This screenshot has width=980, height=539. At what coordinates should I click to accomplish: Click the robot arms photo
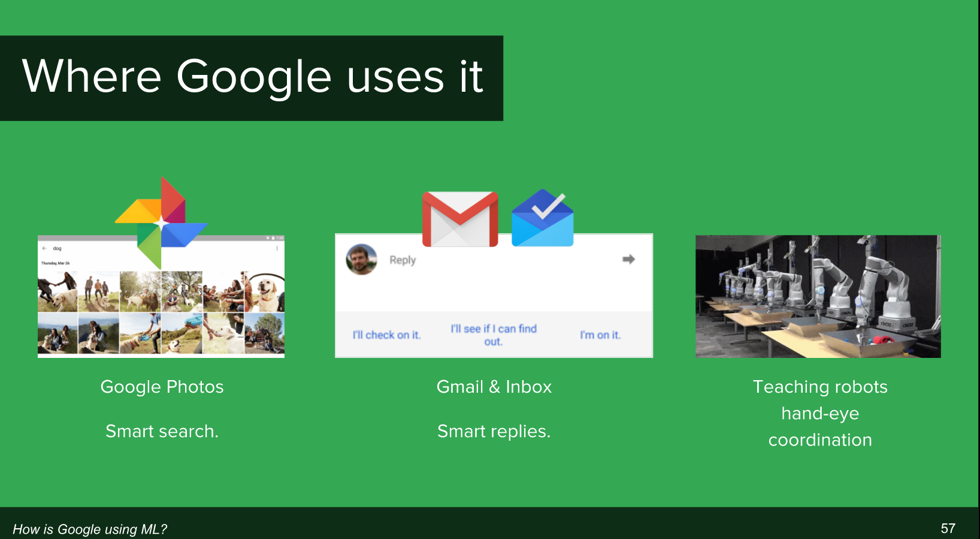[x=818, y=297]
